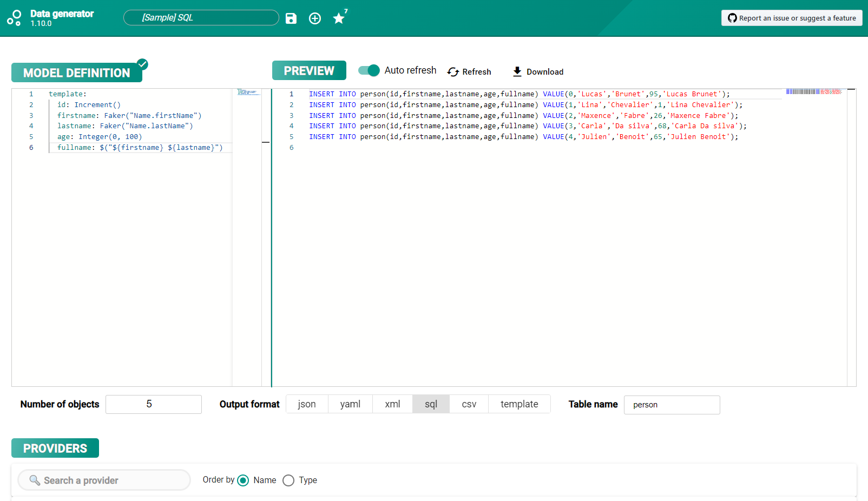868x501 pixels.
Task: Click the 'id: Increment()' line
Action: [89, 105]
